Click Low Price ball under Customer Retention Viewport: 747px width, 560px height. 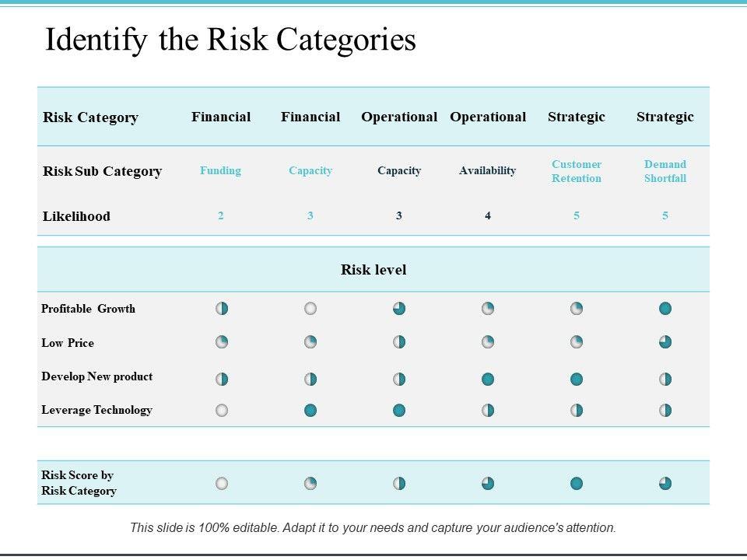click(577, 342)
